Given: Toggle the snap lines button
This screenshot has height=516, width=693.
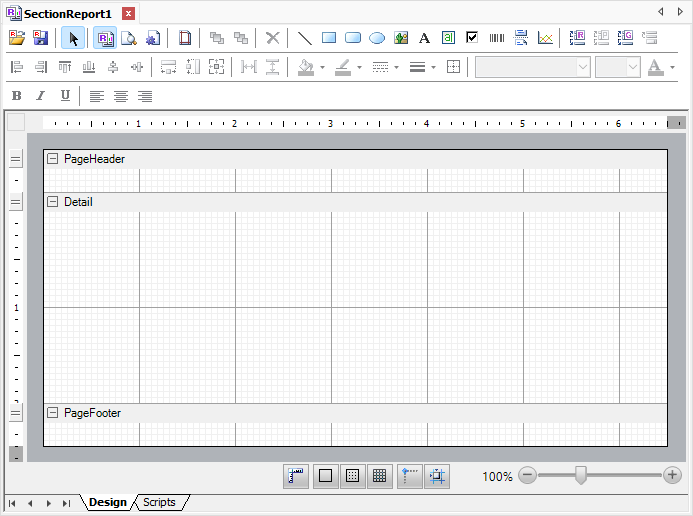Looking at the screenshot, I should coord(410,476).
